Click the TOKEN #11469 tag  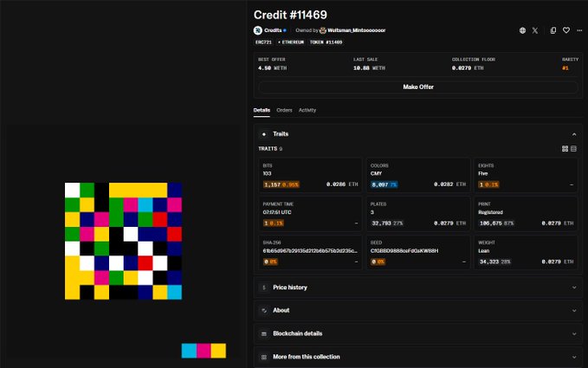(326, 42)
